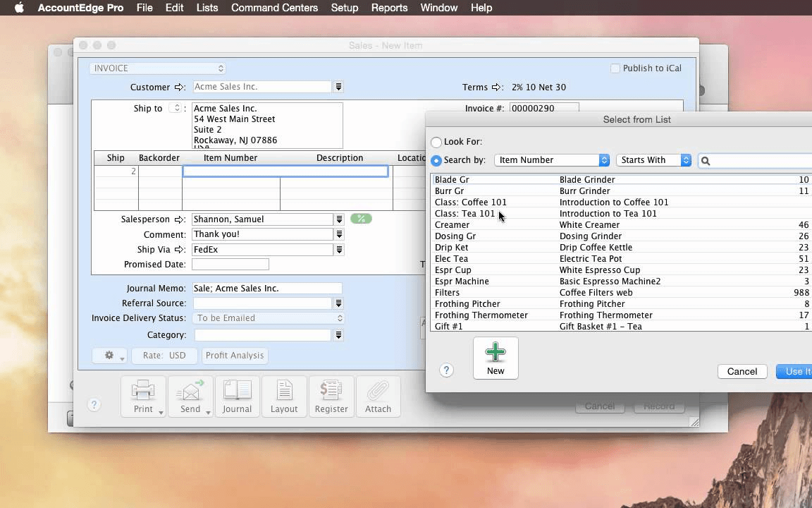Open the Starts With dropdown
Image resolution: width=812 pixels, height=508 pixels.
tap(653, 160)
